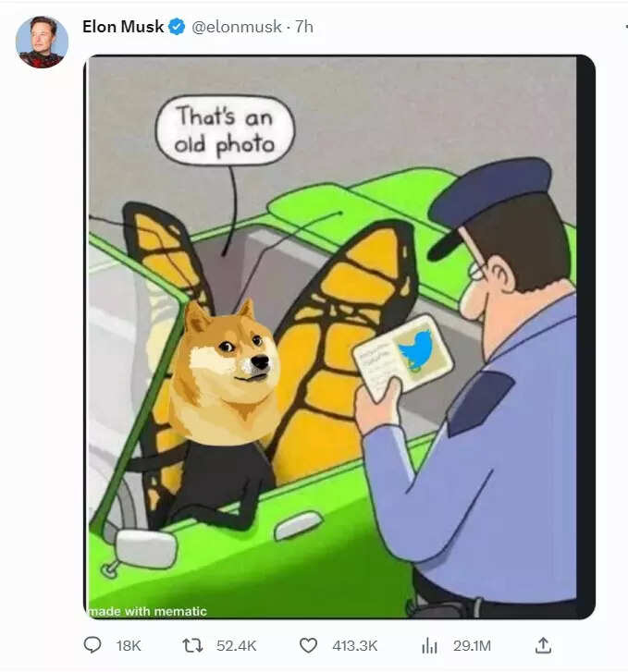This screenshot has width=628, height=672.
Task: Open Elon Musk's profile avatar
Action: (x=42, y=42)
